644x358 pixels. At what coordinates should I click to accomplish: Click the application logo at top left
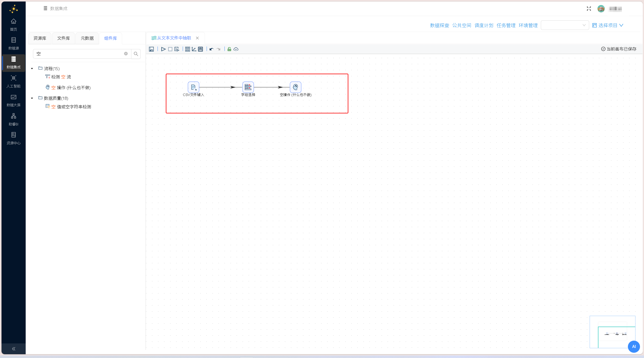pos(14,9)
